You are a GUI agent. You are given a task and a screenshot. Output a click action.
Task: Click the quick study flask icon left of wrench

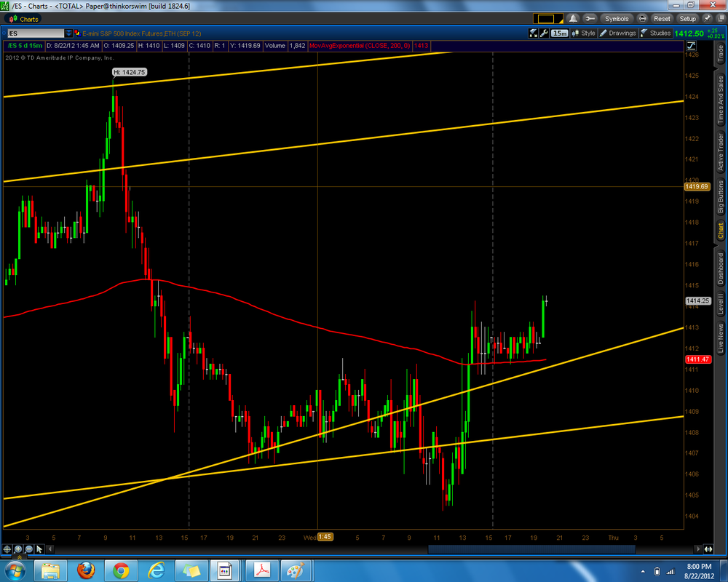pos(533,33)
